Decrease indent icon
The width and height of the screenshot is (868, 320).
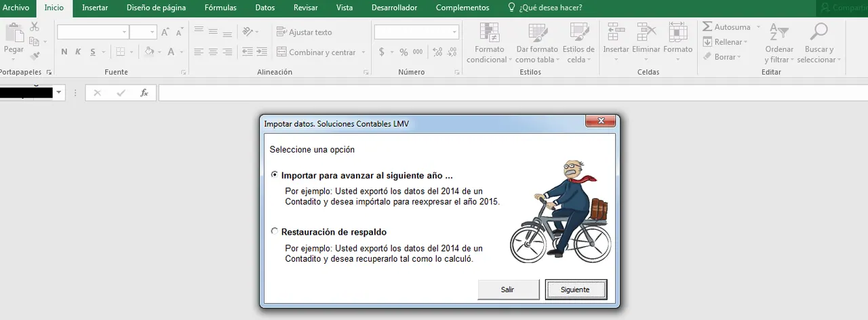pyautogui.click(x=247, y=52)
